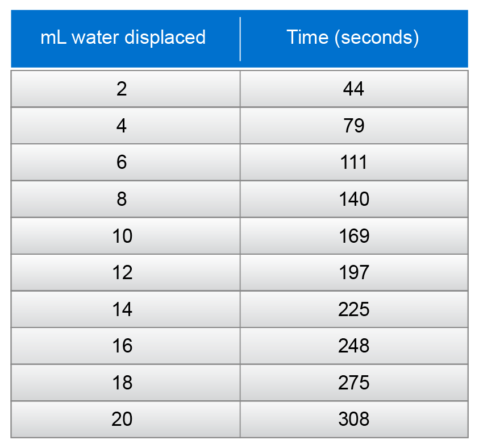Screen dimensions: 479x448
Task: Select the cell containing 197
Action: (353, 272)
